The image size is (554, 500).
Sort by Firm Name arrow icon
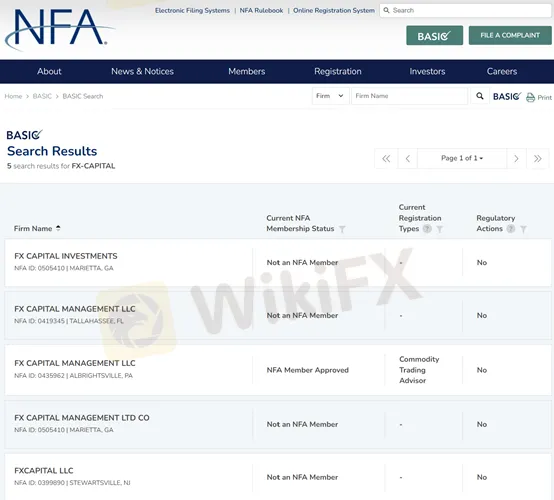coord(58,228)
